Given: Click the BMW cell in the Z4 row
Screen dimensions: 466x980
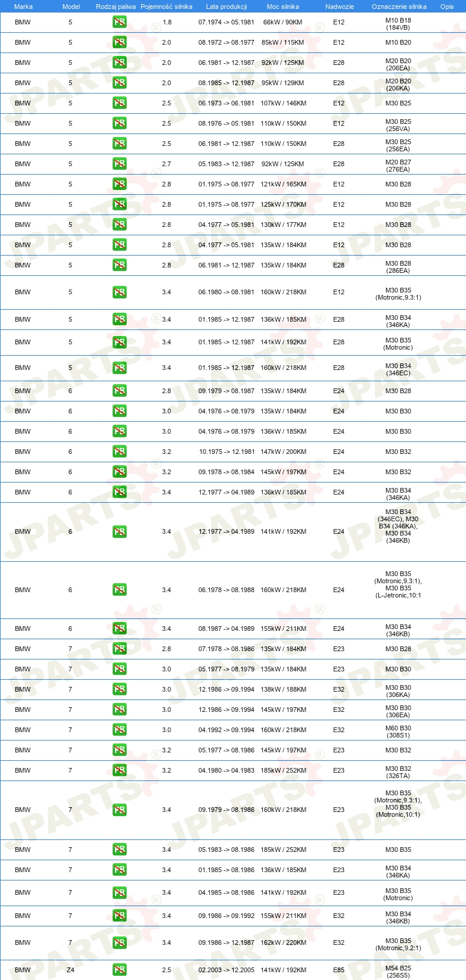Looking at the screenshot, I should click(x=23, y=970).
